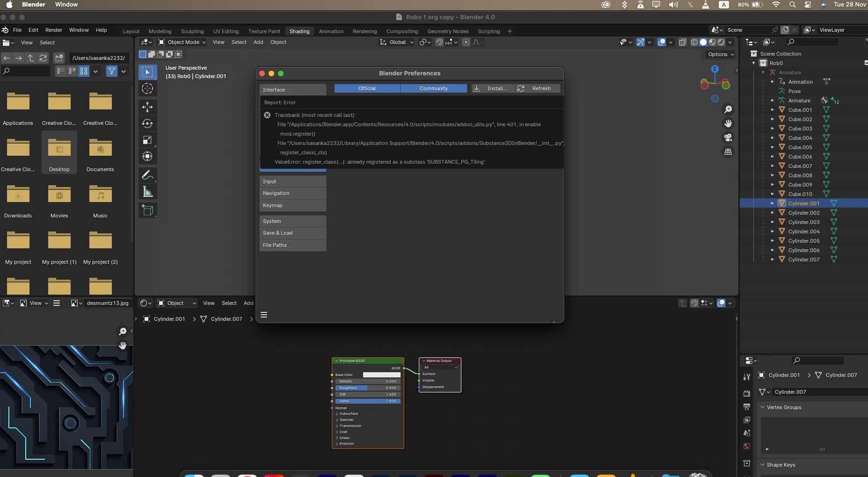Open the Edit menu in Blender
This screenshot has height=477, width=868.
pos(33,30)
